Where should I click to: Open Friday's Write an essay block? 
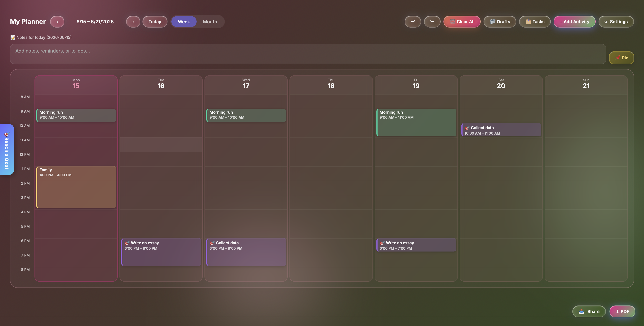pyautogui.click(x=416, y=245)
